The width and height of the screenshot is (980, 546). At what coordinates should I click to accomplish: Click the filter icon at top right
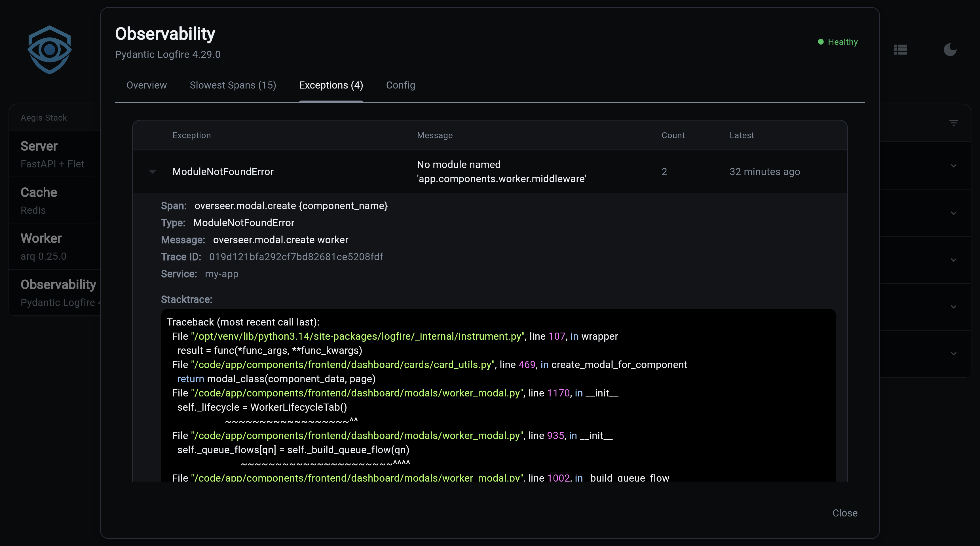[x=953, y=123]
